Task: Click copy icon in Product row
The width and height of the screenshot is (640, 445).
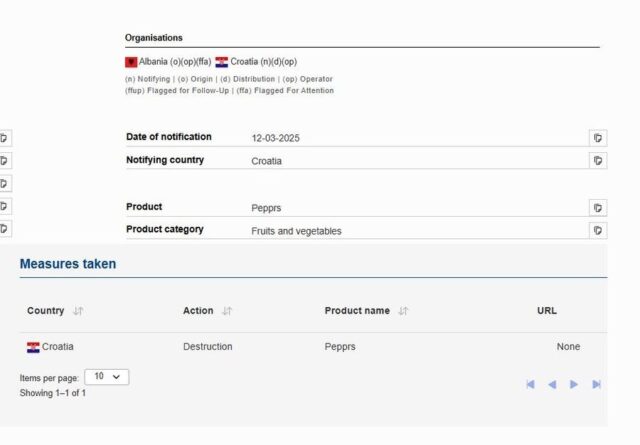Action: [x=597, y=208]
